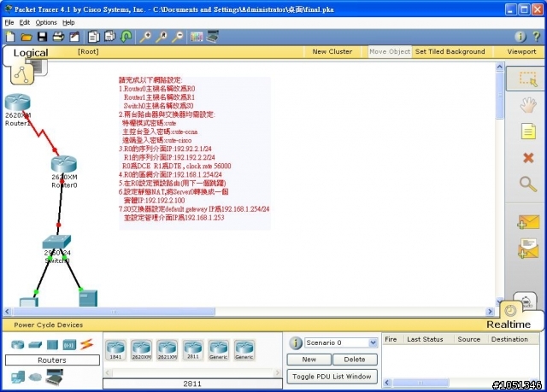Click the Copy icon in toolbar
The image size is (547, 392).
point(93,37)
